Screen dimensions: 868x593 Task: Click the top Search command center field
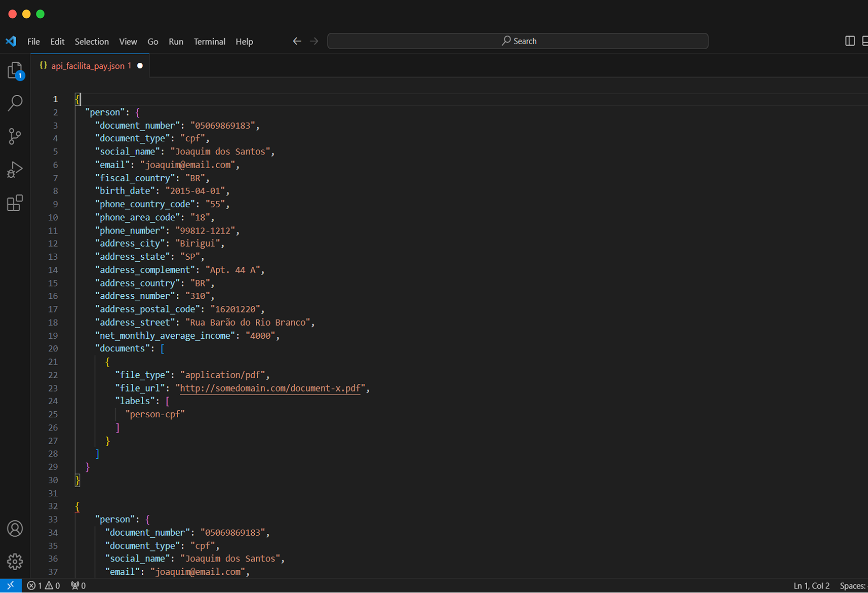[518, 41]
